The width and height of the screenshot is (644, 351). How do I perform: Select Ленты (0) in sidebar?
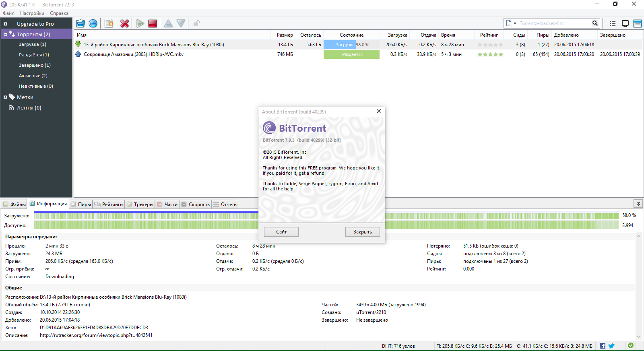point(29,107)
